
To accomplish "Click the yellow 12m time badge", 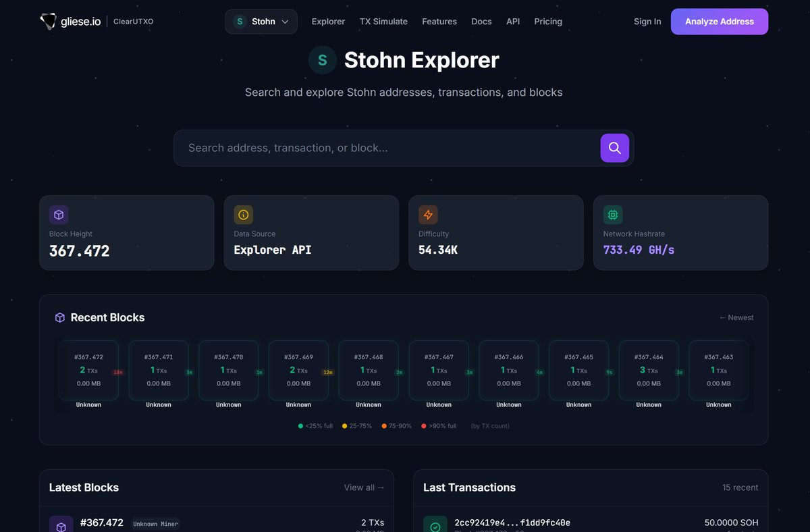I will coord(328,372).
